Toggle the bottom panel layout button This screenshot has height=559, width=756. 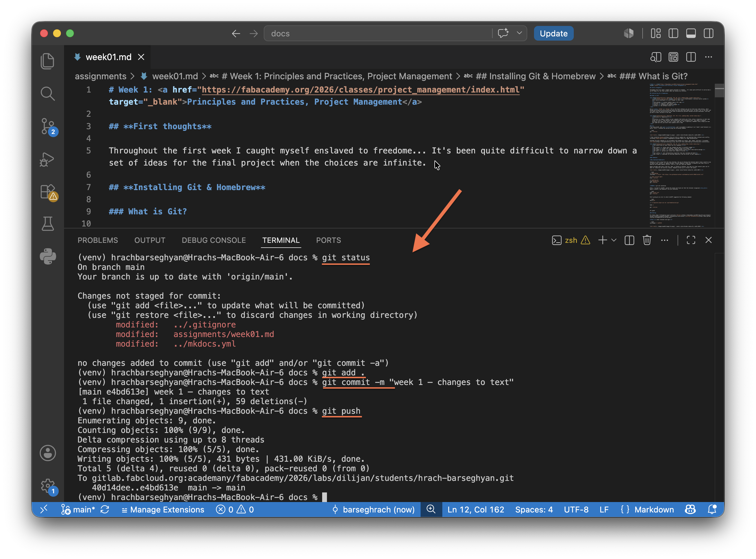(691, 33)
